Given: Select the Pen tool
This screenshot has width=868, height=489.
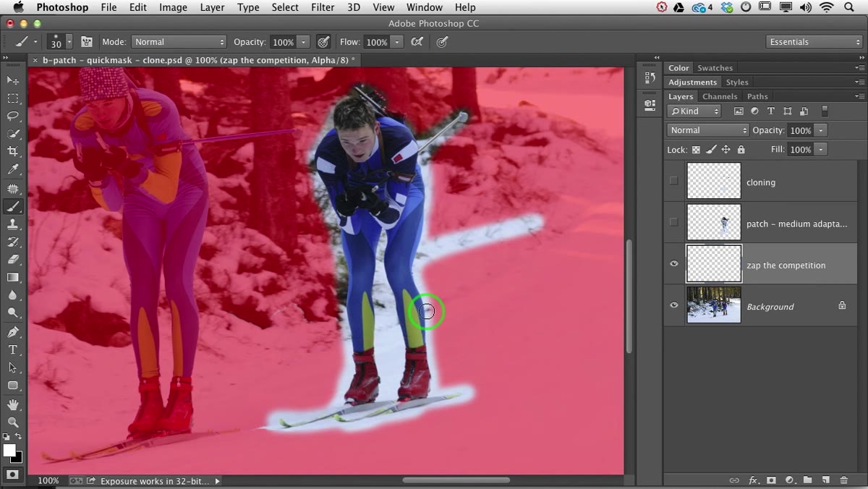Looking at the screenshot, I should click(x=13, y=332).
